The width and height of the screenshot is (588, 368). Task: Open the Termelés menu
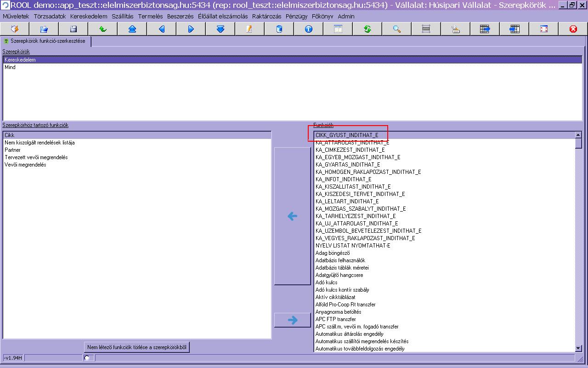[151, 16]
